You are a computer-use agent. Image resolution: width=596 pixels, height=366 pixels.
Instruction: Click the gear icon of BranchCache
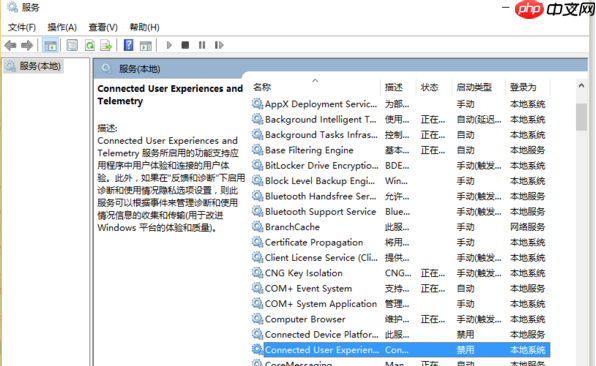(x=257, y=227)
